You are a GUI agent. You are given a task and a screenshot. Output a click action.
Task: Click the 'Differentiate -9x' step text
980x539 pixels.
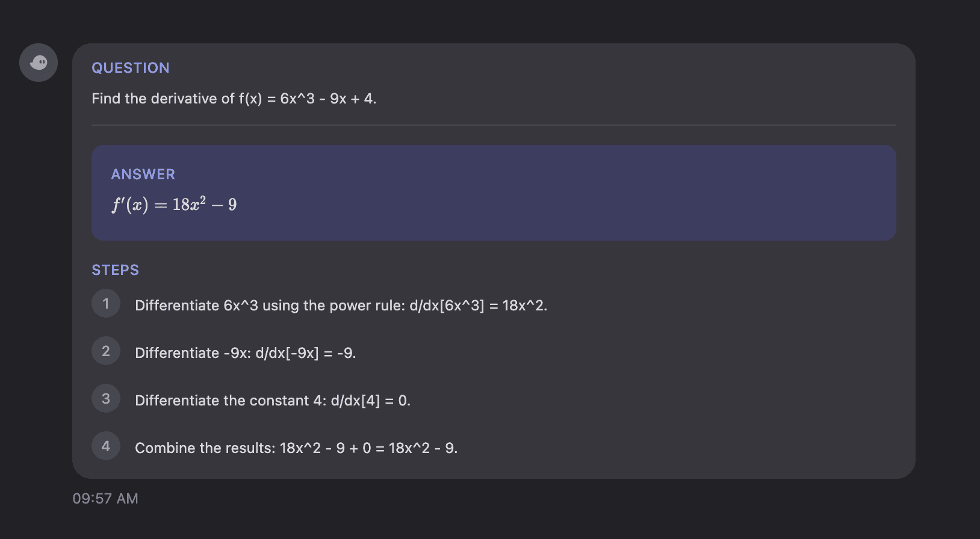[245, 353]
